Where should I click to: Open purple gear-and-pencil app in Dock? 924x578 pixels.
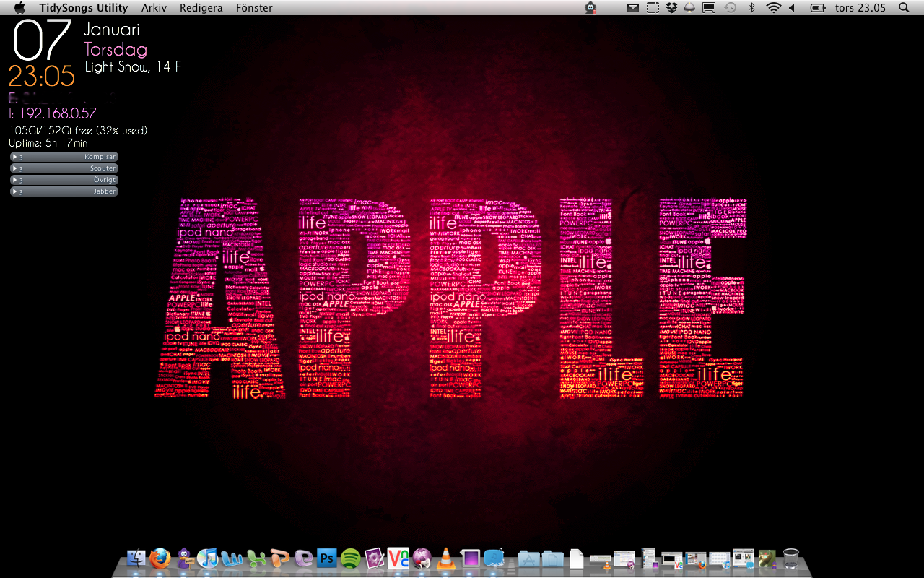tap(375, 558)
